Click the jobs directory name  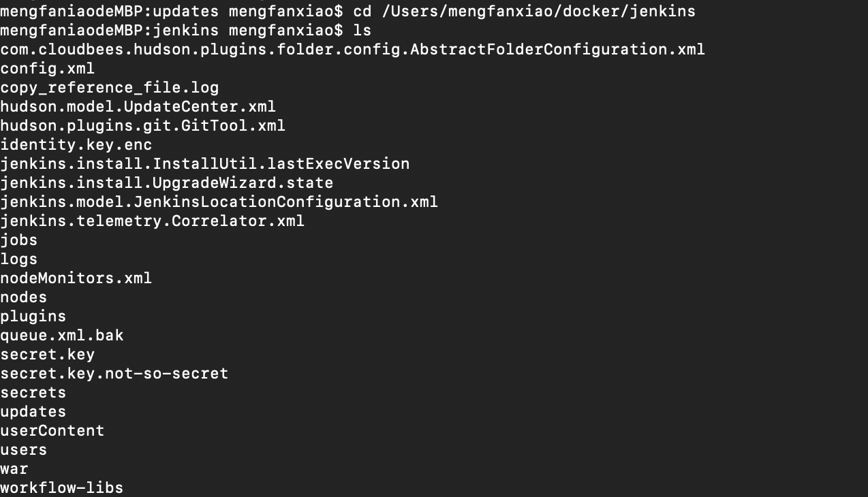click(x=18, y=240)
